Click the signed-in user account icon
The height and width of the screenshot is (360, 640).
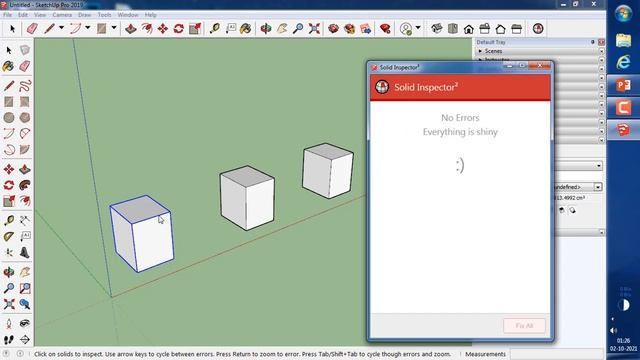(x=406, y=29)
